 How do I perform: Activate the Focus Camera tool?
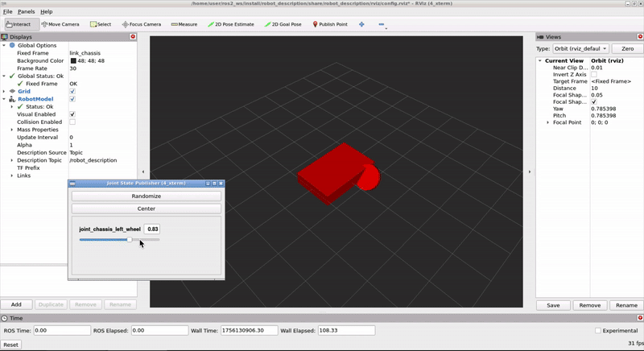click(142, 24)
